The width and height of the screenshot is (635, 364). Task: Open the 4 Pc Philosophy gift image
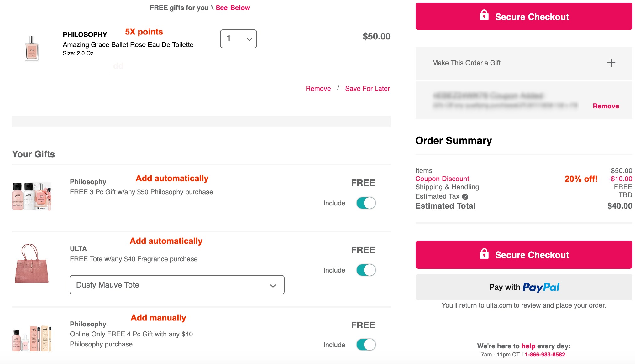pyautogui.click(x=32, y=338)
